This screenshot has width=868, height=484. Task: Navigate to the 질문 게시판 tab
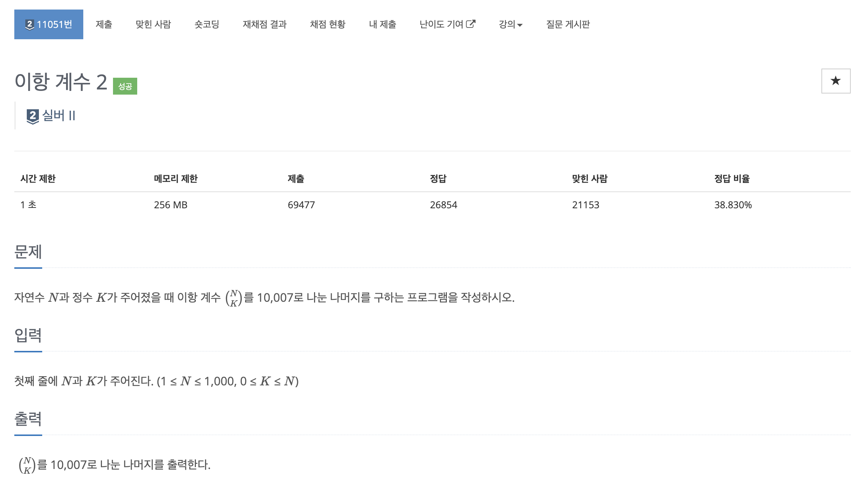coord(568,25)
